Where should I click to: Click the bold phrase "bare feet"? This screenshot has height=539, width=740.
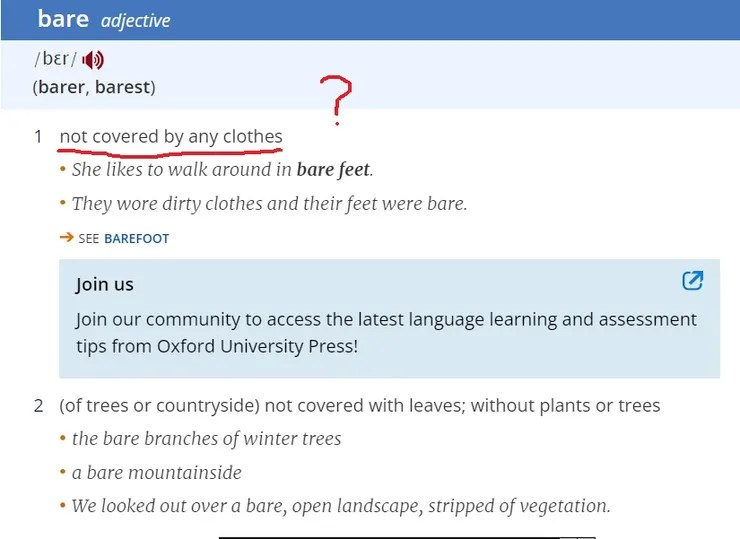pyautogui.click(x=333, y=170)
